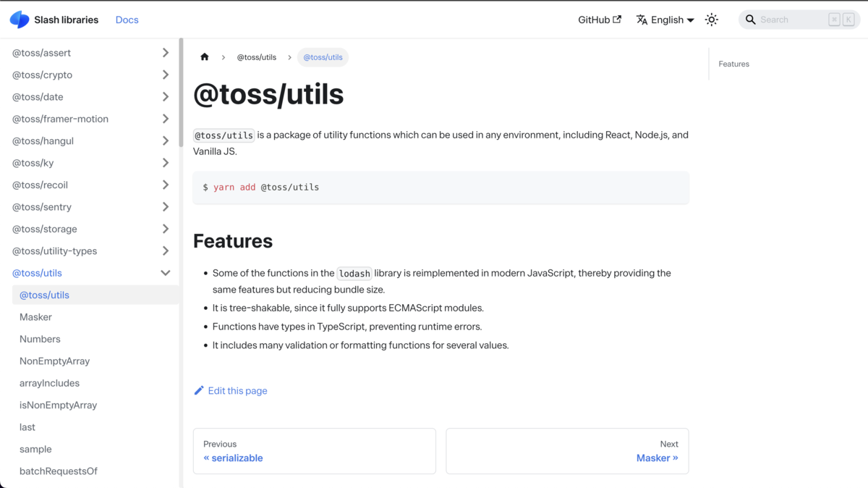The image size is (868, 488).
Task: Go to previous page serializable
Action: point(233,458)
